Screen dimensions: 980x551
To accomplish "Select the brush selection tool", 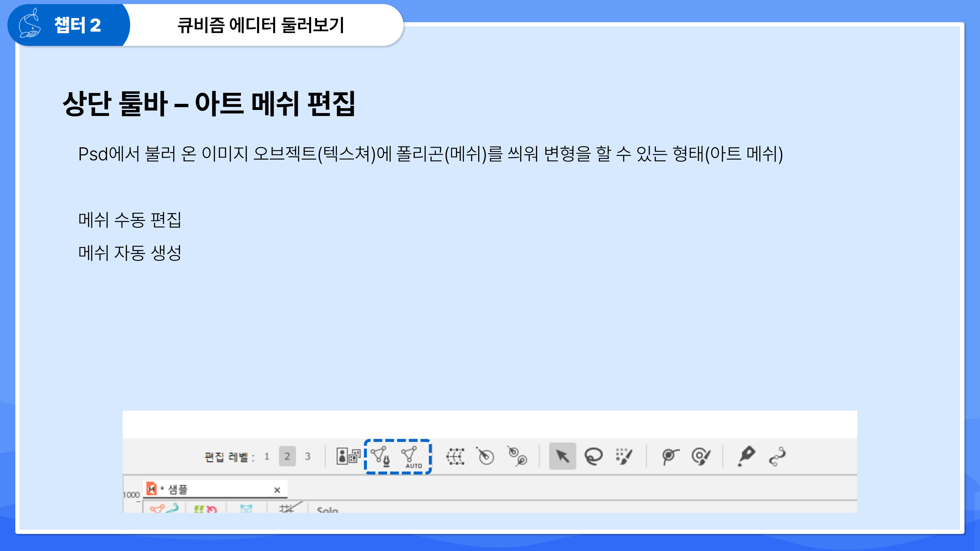I will click(x=624, y=456).
